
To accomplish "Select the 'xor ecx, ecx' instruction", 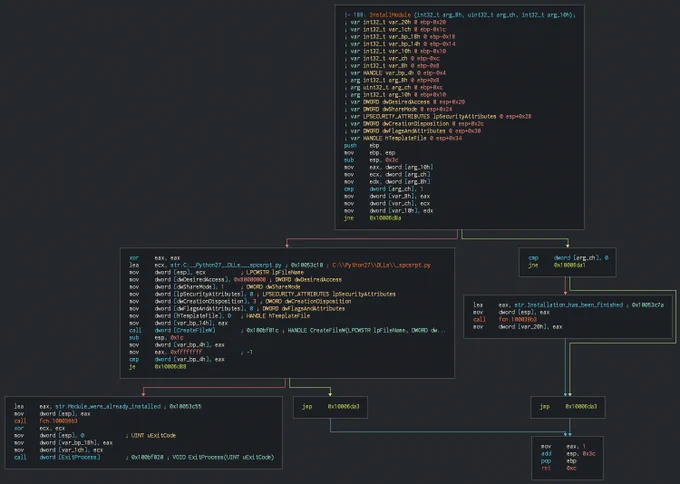I will (x=39, y=428).
